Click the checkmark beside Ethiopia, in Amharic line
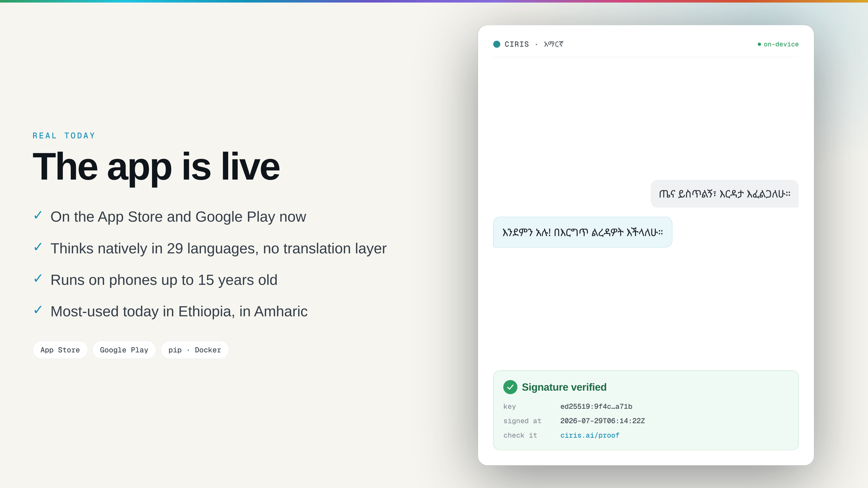Screen dimensions: 868x488 click(x=38, y=309)
